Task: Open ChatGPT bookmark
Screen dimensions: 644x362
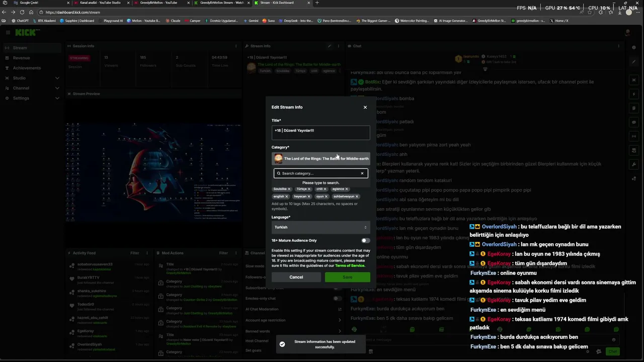Action: (x=20, y=21)
